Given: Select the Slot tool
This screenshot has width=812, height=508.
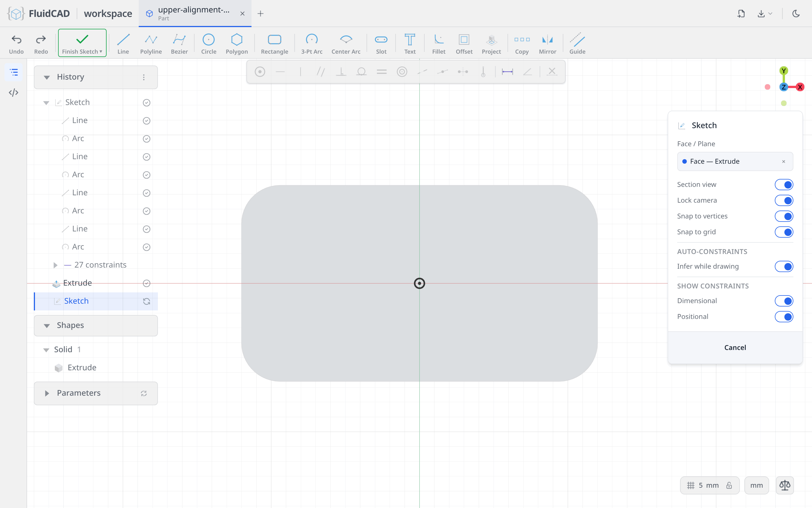Looking at the screenshot, I should [x=381, y=44].
